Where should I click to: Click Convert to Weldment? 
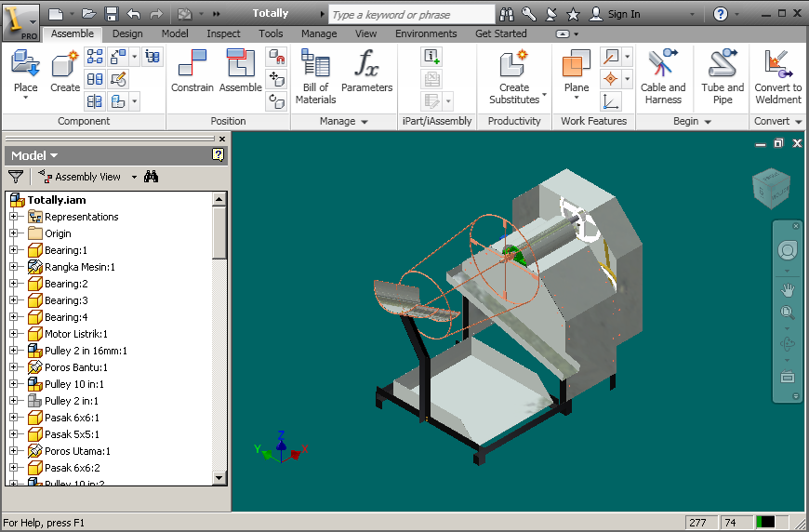tap(778, 77)
